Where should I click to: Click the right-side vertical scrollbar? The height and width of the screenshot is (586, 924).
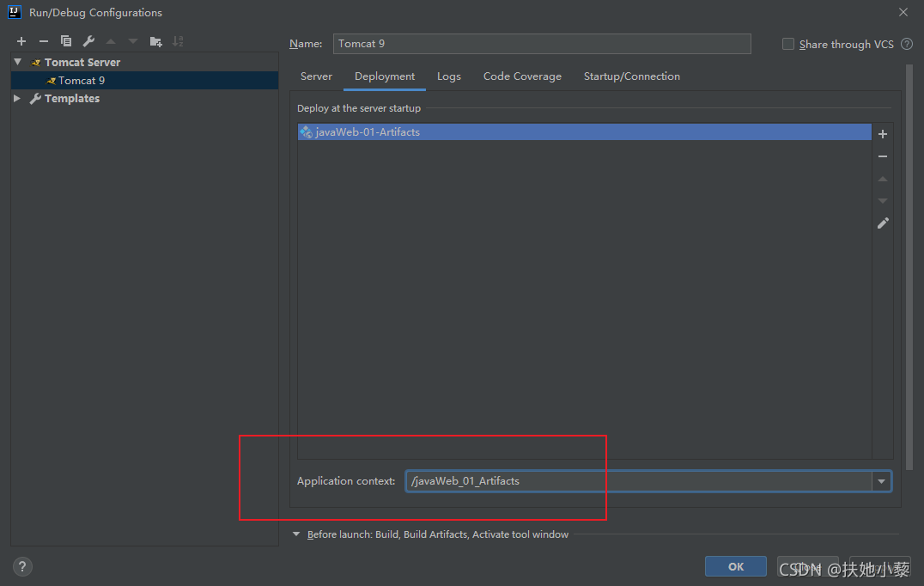coord(909,266)
